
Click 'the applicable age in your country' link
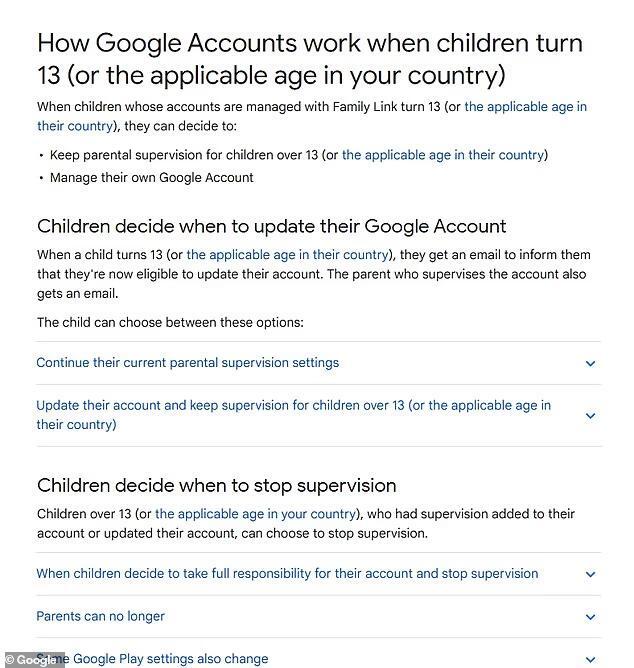coord(255,514)
